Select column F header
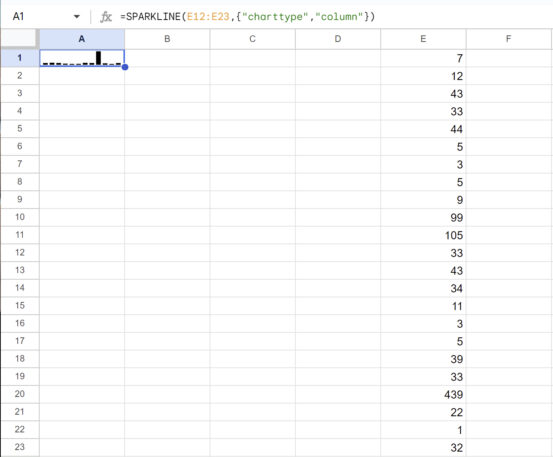 [509, 39]
